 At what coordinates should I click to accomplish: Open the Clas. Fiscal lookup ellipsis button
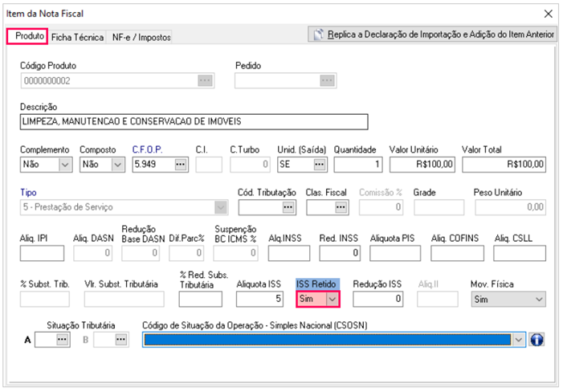click(341, 207)
